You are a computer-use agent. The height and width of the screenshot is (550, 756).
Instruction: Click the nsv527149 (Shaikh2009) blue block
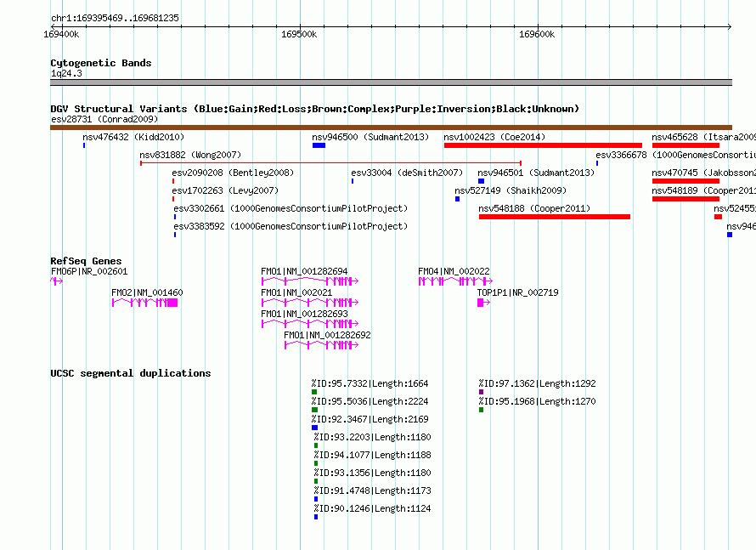click(457, 199)
